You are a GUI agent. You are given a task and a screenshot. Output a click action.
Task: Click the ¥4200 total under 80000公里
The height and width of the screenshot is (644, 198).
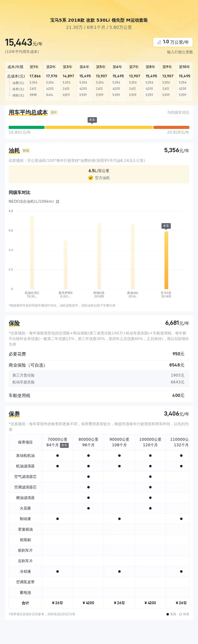pyautogui.click(x=88, y=603)
